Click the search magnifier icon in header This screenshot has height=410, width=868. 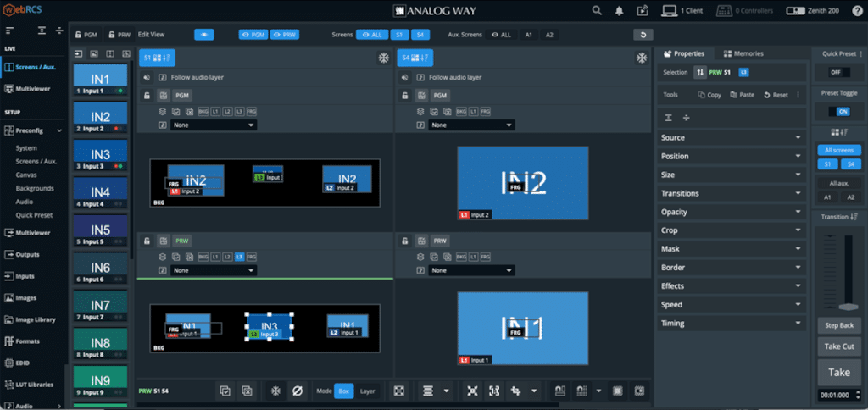pos(598,11)
